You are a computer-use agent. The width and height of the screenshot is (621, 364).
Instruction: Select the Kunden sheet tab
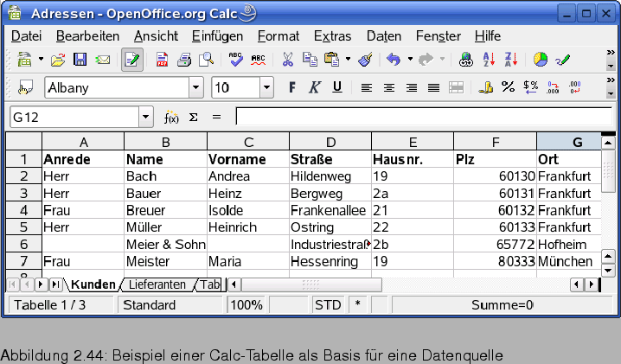93,284
